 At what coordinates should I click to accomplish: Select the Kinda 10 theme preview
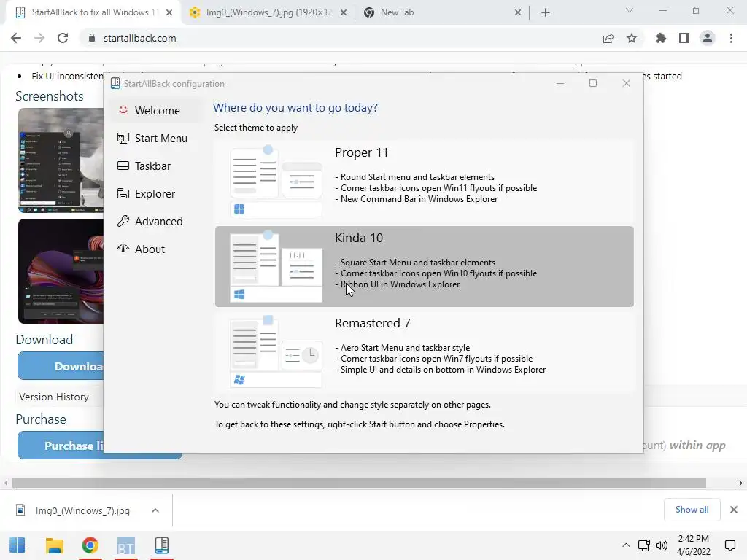click(x=276, y=266)
